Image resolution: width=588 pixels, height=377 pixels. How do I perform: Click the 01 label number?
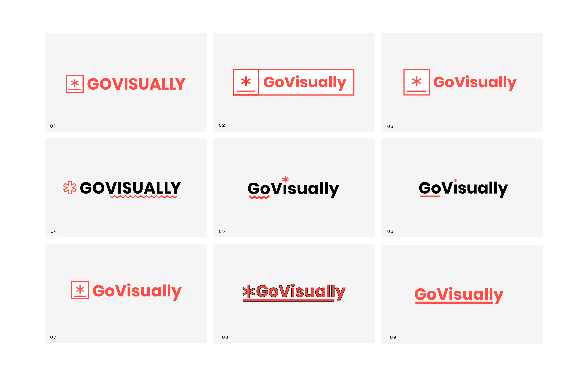[53, 126]
